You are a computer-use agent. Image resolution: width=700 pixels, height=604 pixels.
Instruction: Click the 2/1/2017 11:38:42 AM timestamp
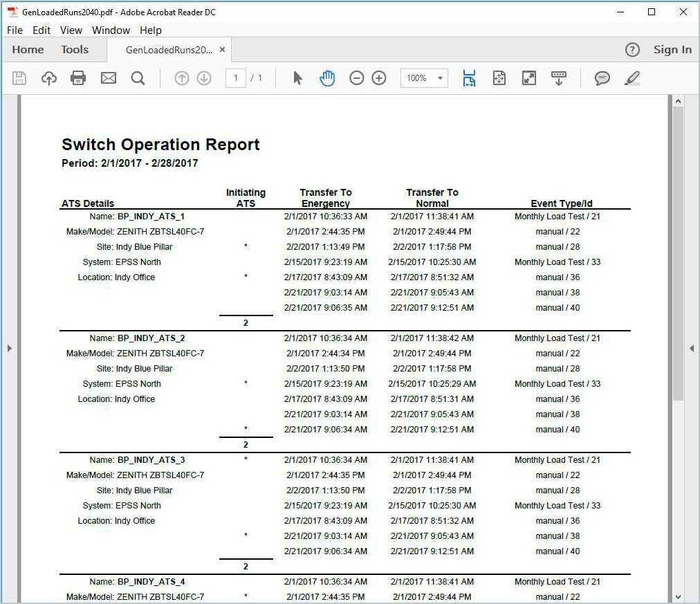pyautogui.click(x=432, y=338)
